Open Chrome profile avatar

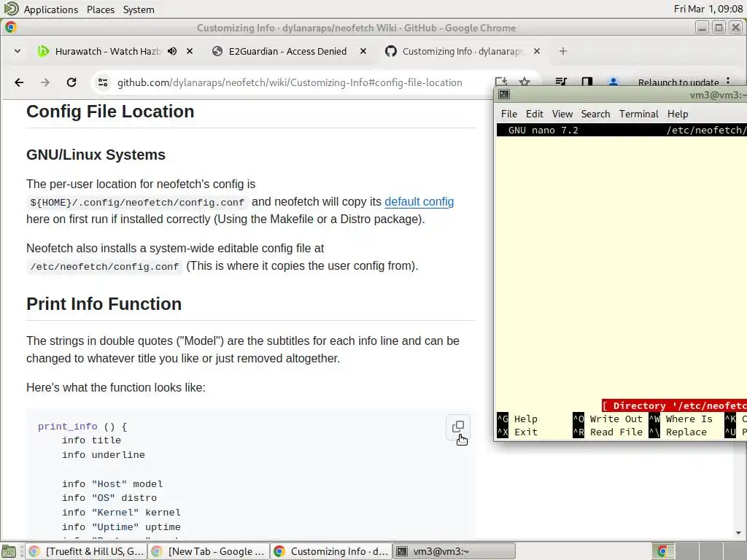(x=613, y=82)
